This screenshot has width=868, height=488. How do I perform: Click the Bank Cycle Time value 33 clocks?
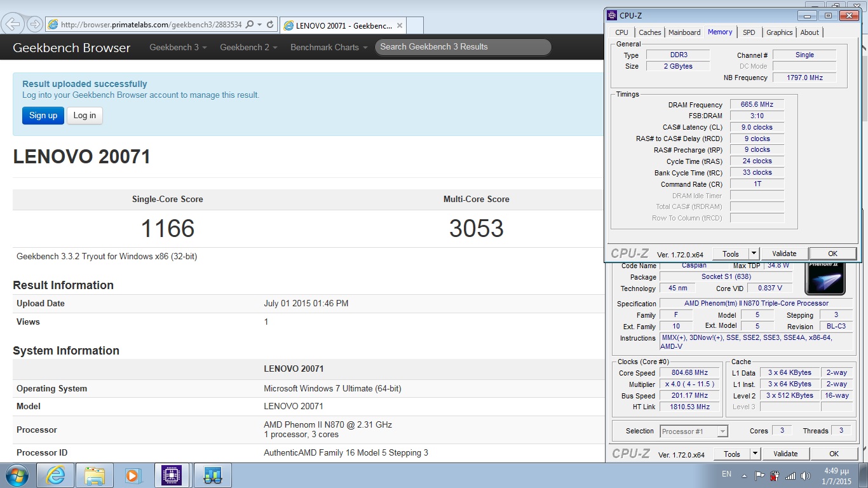click(756, 172)
